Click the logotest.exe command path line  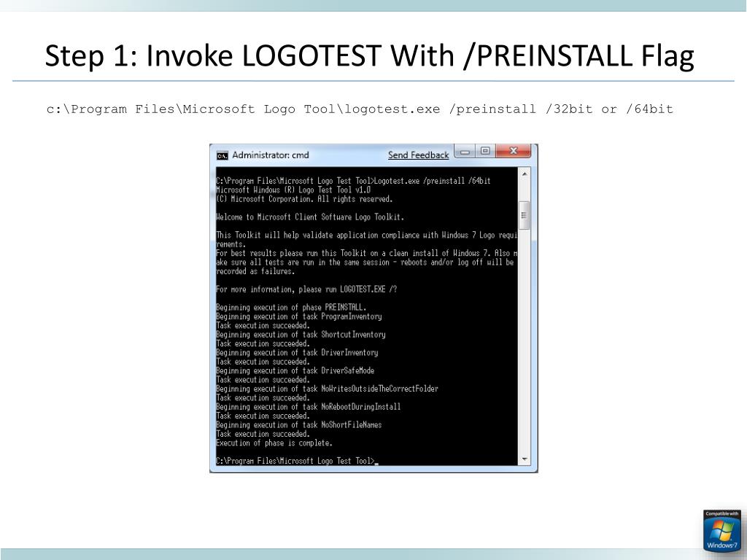click(x=360, y=109)
